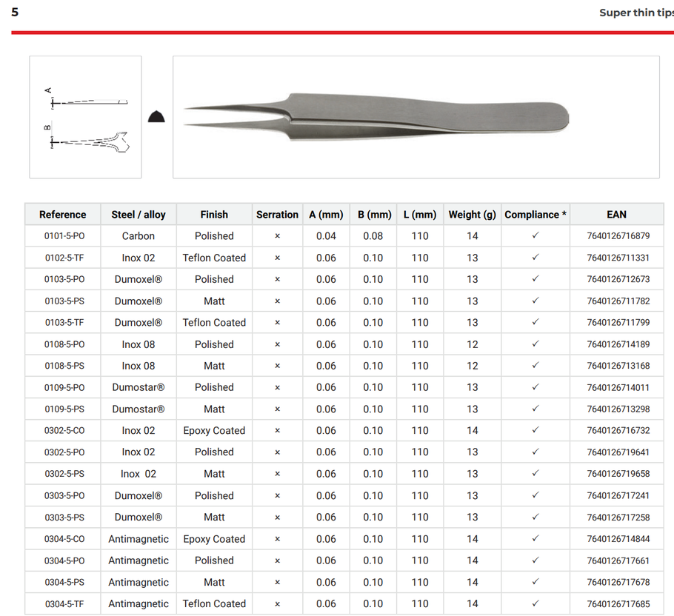
Task: Click the serration × mark for 0109-5-PS
Action: pos(278,409)
